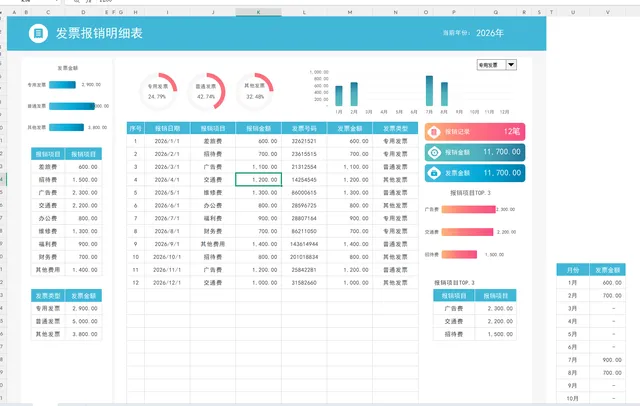Click the 其他发票 32.48% donut chart

pyautogui.click(x=255, y=91)
